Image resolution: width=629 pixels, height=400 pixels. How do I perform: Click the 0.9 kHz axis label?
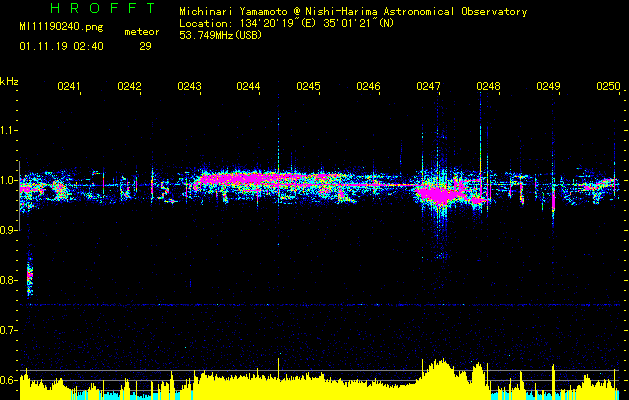point(8,230)
